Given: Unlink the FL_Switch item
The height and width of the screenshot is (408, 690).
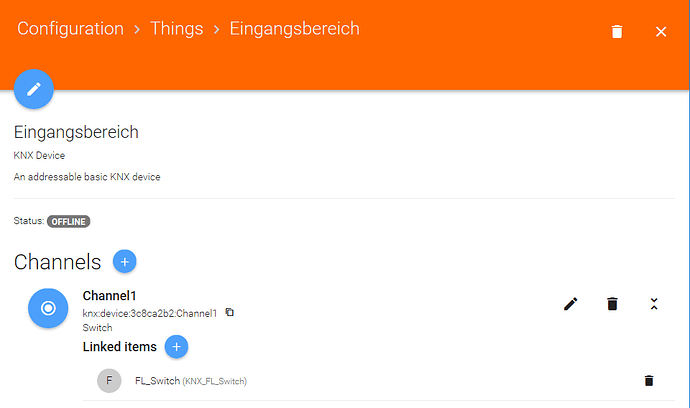Looking at the screenshot, I should [x=649, y=381].
